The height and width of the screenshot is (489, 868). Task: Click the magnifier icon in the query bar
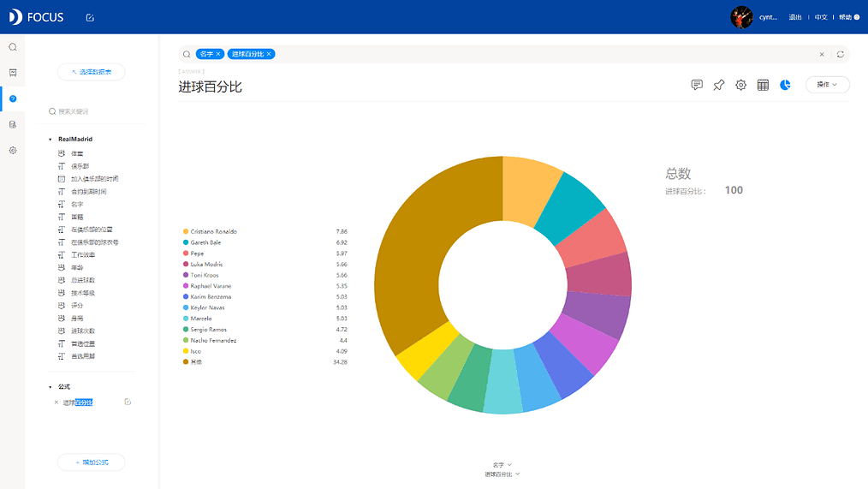pos(187,54)
